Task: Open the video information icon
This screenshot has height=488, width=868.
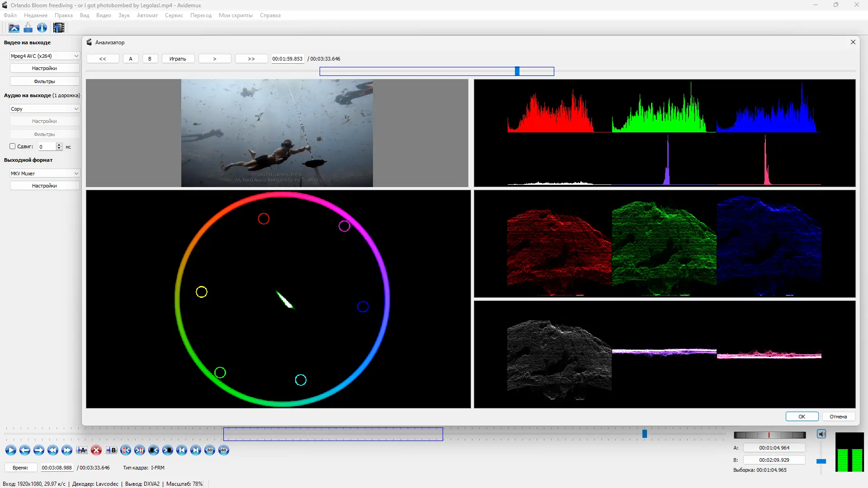Action: pos(42,28)
